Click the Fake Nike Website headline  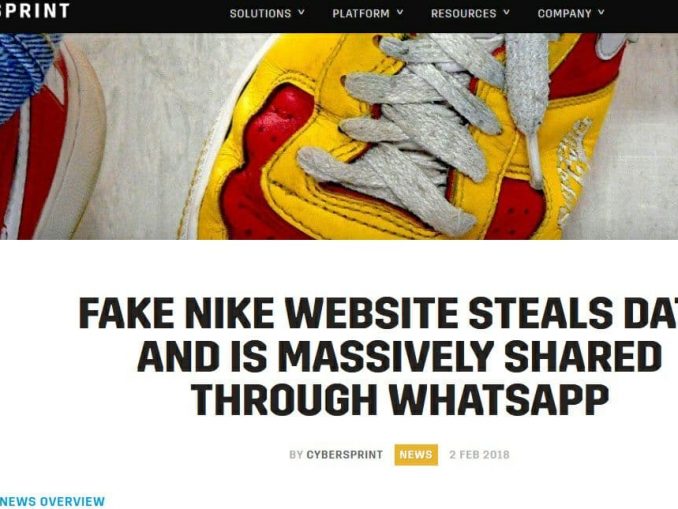[378, 313]
